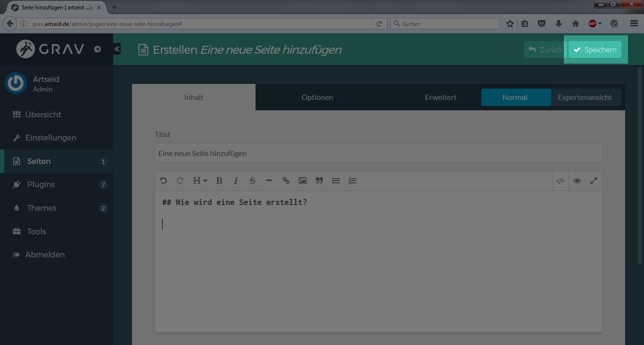This screenshot has height=345, width=644.
Task: Undo the last editor change
Action: tap(164, 181)
